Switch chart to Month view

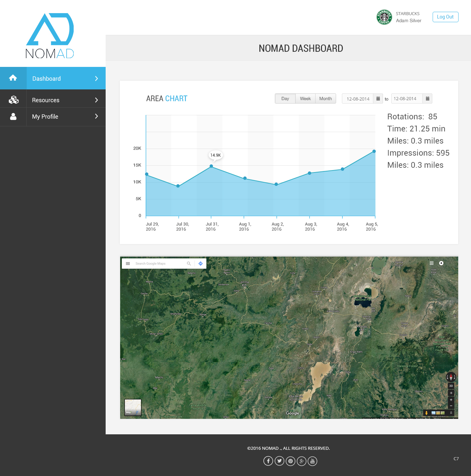[x=325, y=98]
